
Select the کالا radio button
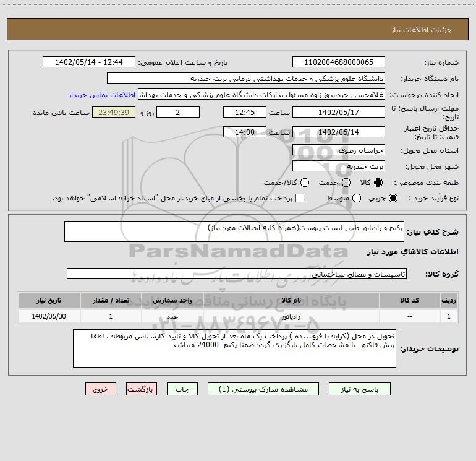point(378,183)
